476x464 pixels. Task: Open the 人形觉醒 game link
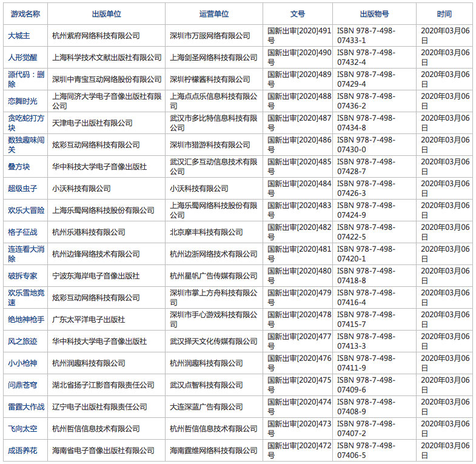coord(22,58)
